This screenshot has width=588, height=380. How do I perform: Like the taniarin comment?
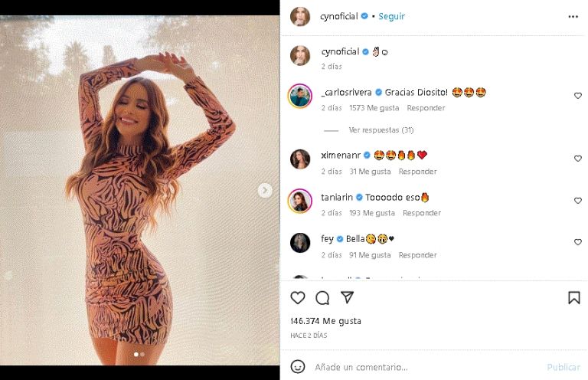[578, 201]
